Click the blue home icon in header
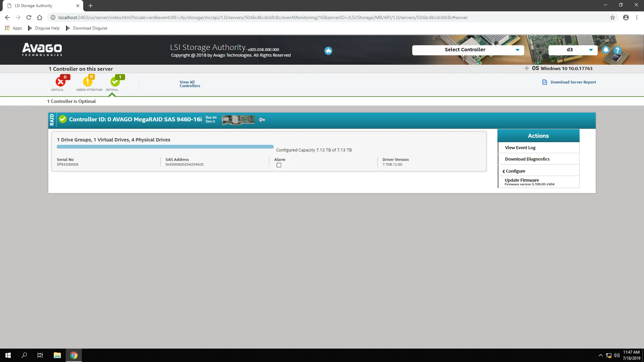The height and width of the screenshot is (362, 644). 328,51
